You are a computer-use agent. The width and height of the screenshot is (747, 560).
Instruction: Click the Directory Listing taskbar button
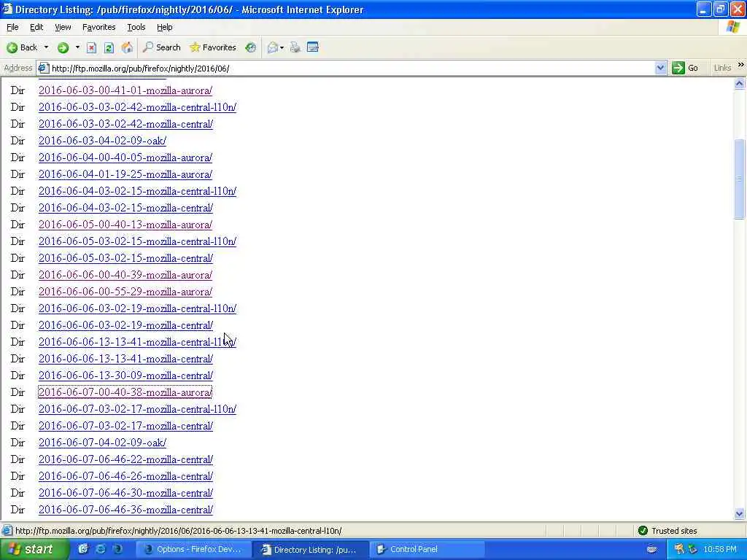(309, 549)
